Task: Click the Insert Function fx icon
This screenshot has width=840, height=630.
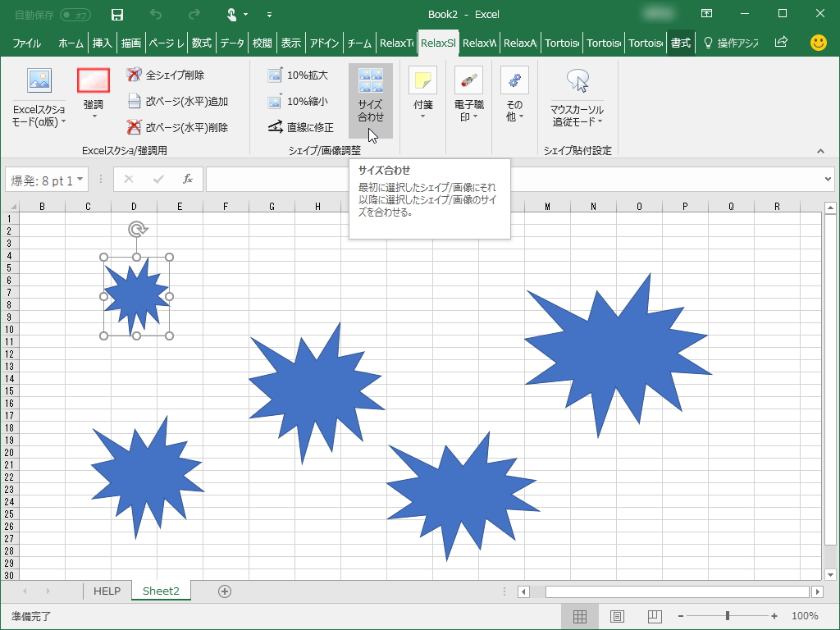Action: coord(188,179)
